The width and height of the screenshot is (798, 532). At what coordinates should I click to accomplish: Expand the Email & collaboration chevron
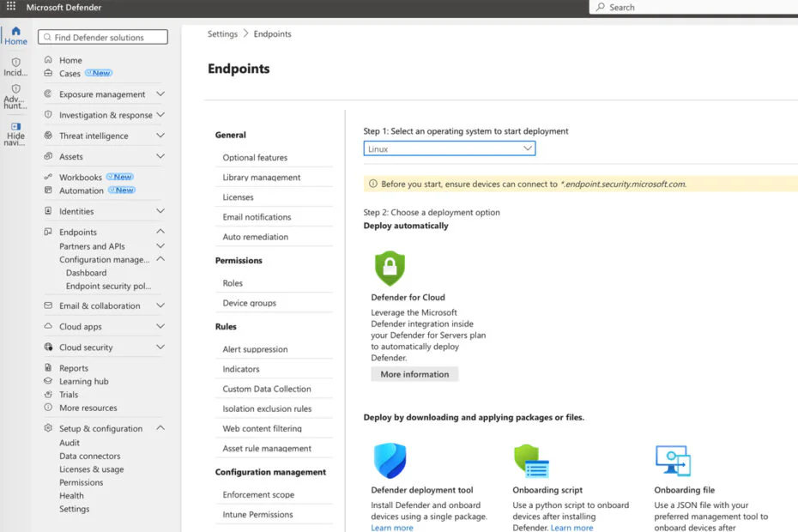[160, 305]
